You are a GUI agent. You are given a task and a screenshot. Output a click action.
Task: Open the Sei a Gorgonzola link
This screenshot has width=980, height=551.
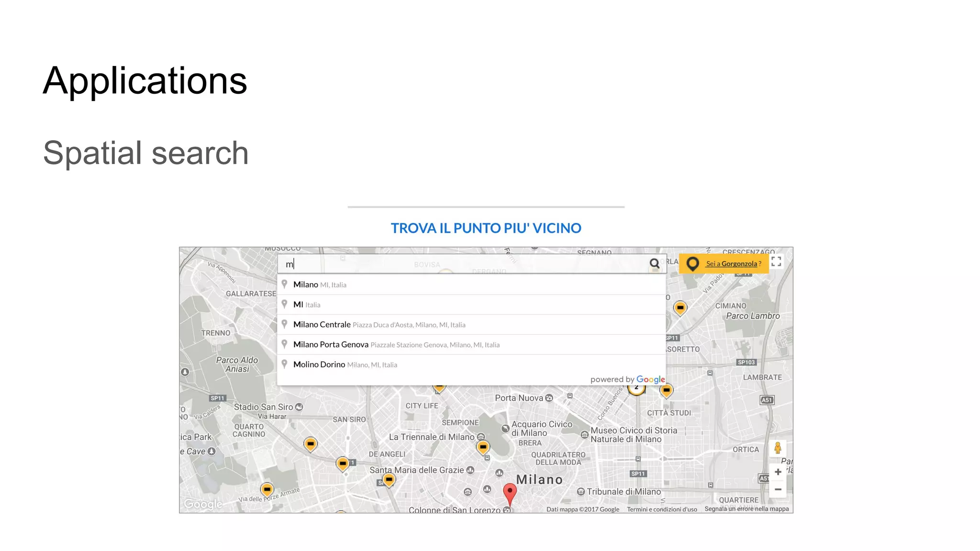tap(734, 264)
